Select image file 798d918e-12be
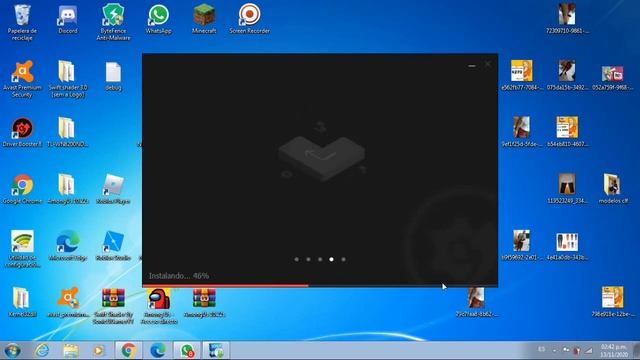 tap(612, 302)
